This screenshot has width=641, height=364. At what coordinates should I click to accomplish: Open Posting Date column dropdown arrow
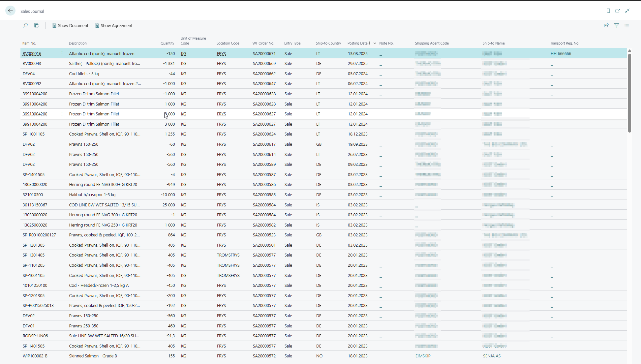375,43
